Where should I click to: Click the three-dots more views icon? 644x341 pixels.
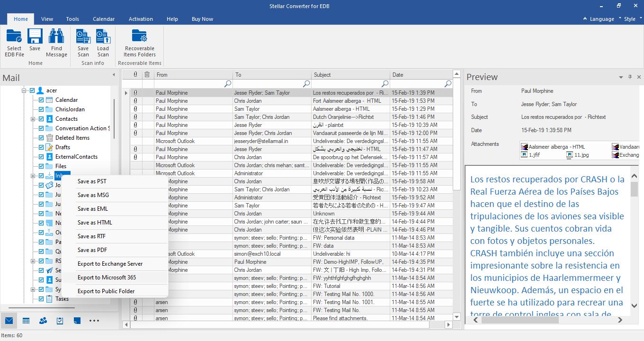coord(94,321)
